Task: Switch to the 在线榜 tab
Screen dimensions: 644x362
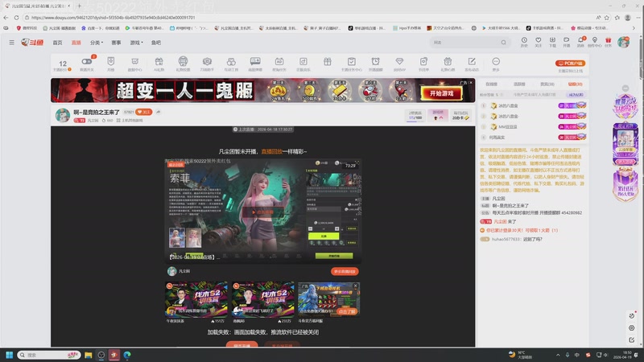Action: (491, 84)
